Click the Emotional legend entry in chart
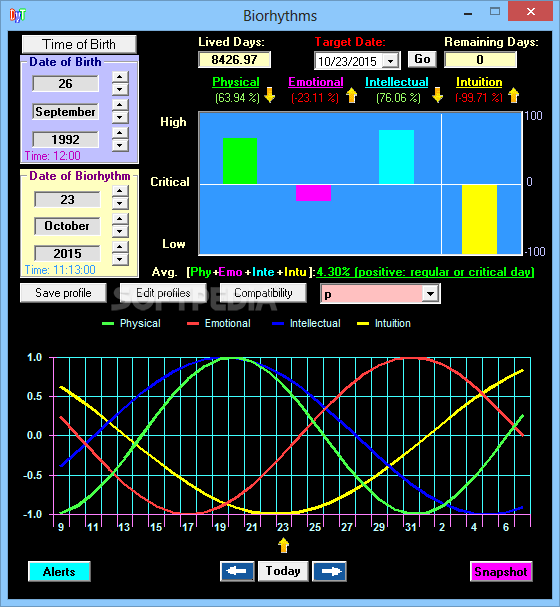The image size is (560, 607). (x=219, y=323)
